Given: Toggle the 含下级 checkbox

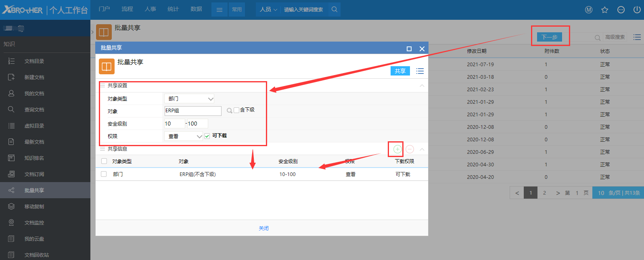Looking at the screenshot, I should click(236, 110).
